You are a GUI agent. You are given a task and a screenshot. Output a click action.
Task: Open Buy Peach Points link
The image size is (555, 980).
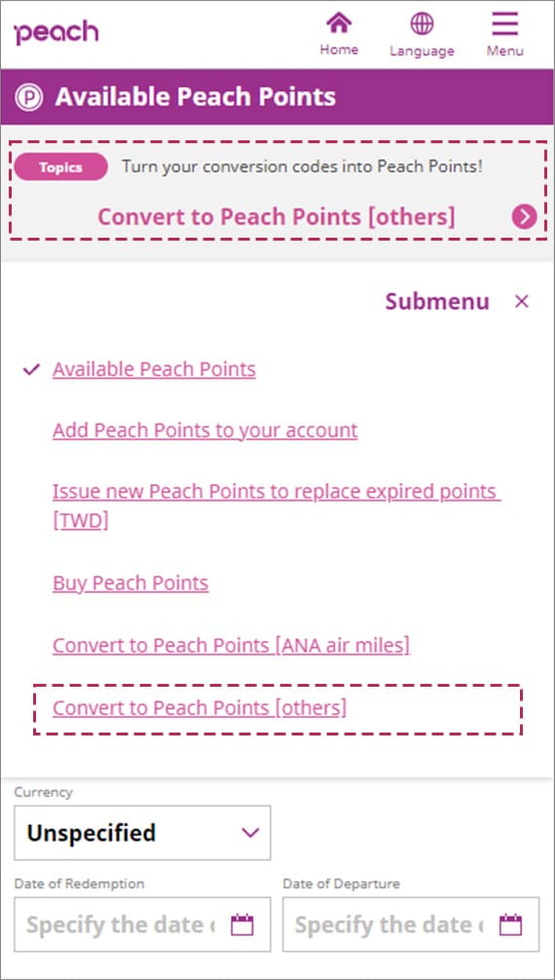point(130,584)
